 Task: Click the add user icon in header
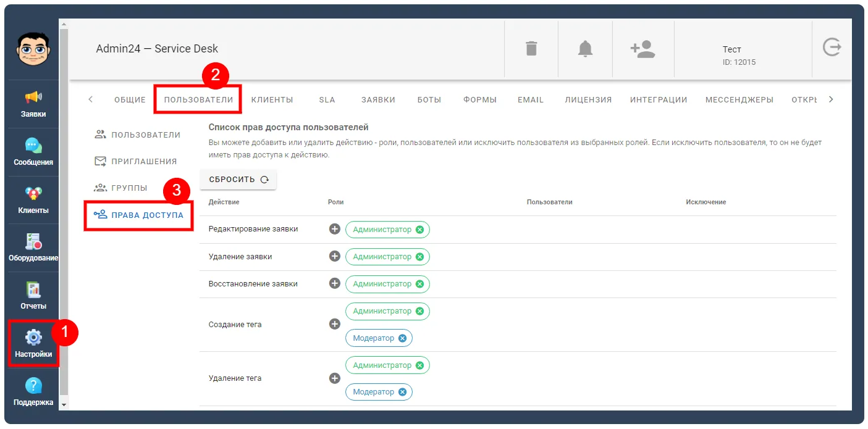[643, 49]
